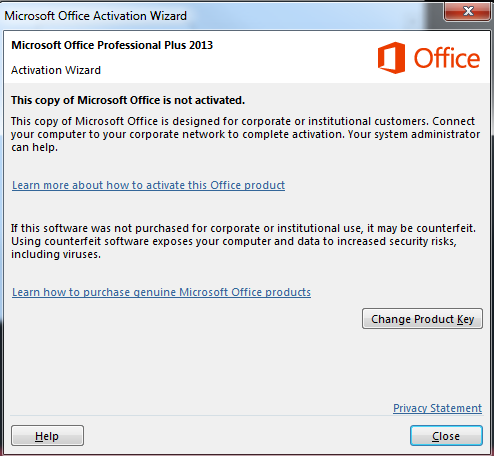Click the Change Product Key button
494x456 pixels.
pos(422,319)
